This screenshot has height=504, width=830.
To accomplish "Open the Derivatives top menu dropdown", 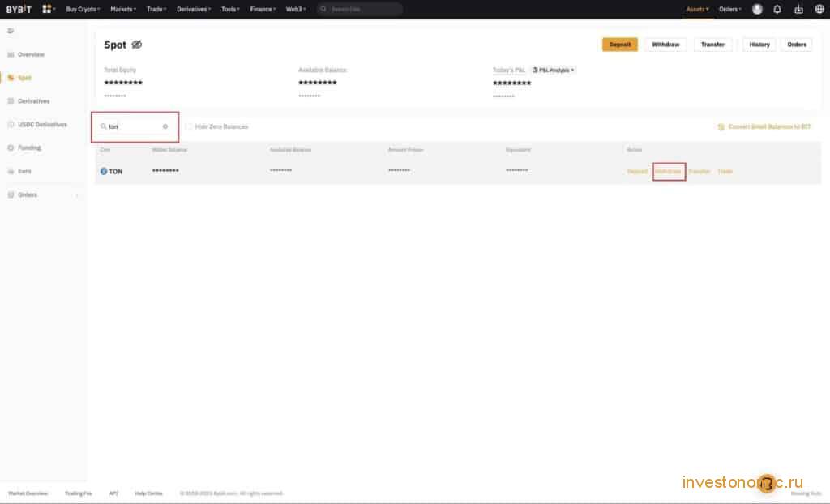I will (x=194, y=9).
